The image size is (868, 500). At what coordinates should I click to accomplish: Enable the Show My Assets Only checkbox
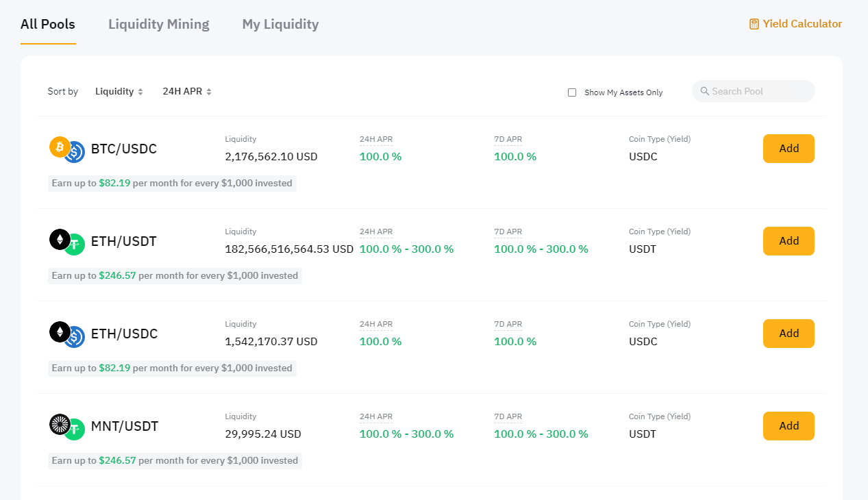coord(572,92)
